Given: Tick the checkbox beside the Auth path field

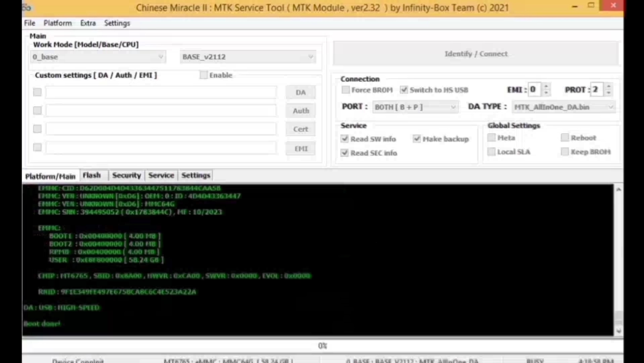Looking at the screenshot, I should coord(37,111).
